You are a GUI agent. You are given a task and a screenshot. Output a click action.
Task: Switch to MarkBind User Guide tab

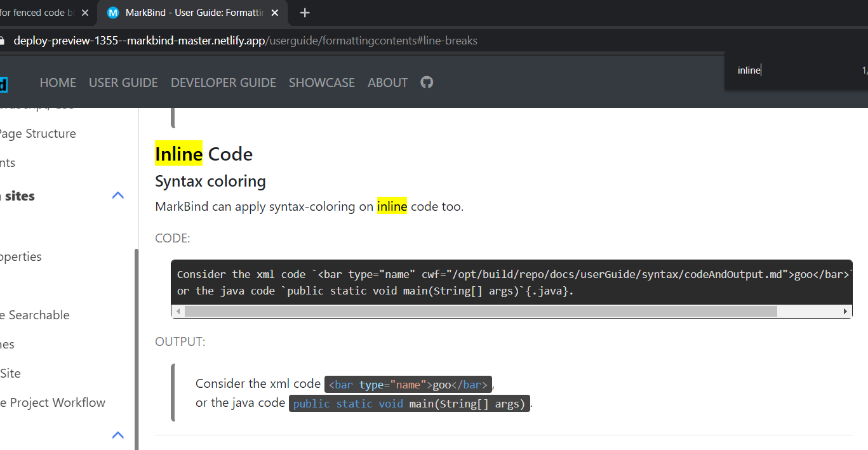pos(192,13)
